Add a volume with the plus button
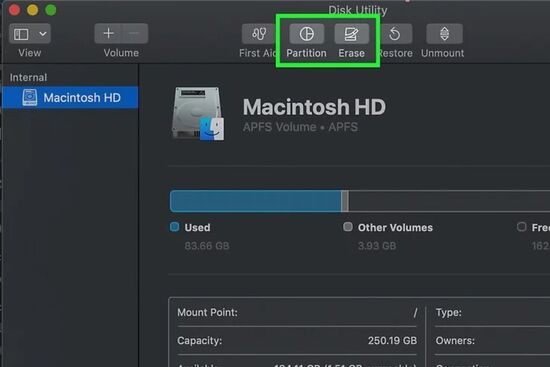This screenshot has width=550, height=367. pos(108,34)
